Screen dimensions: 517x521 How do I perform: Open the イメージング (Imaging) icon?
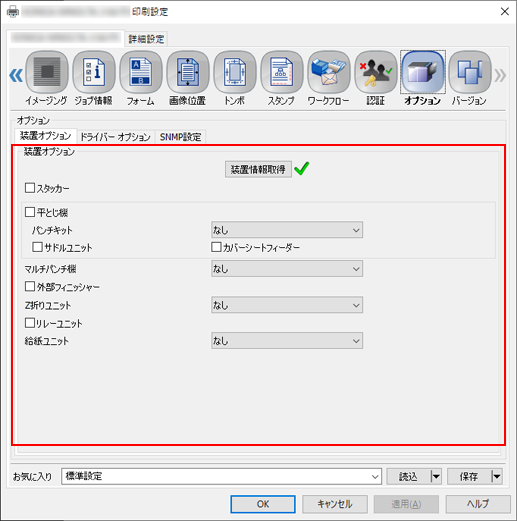[x=47, y=72]
